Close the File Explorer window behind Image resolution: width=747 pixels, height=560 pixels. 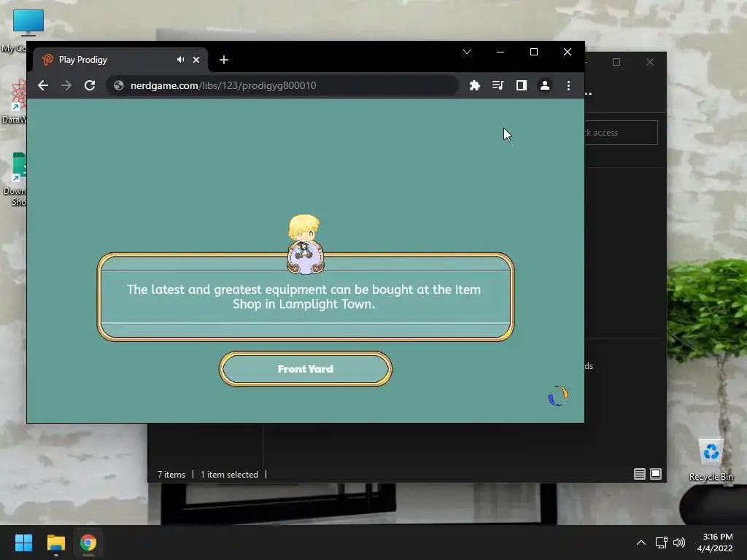pyautogui.click(x=650, y=62)
